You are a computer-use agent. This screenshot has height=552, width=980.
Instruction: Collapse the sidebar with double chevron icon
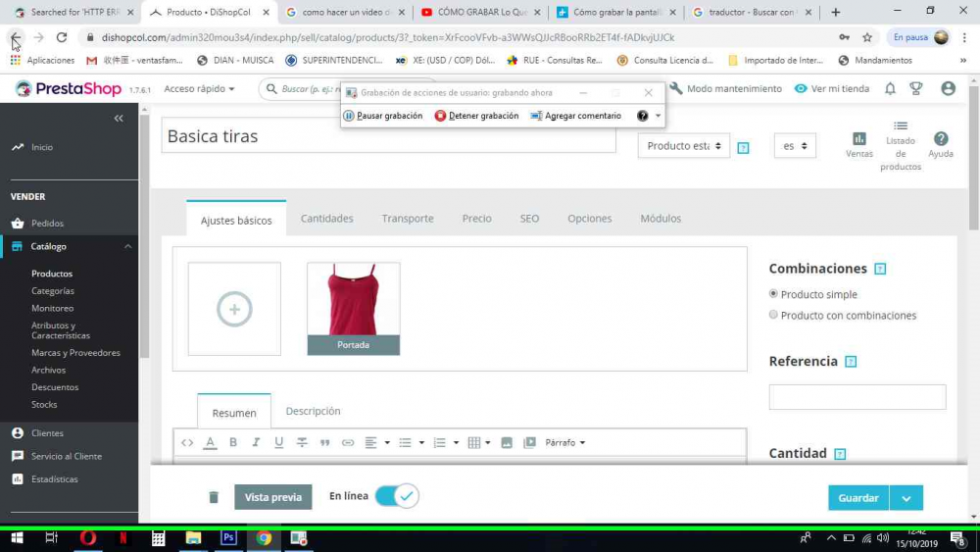pos(119,118)
